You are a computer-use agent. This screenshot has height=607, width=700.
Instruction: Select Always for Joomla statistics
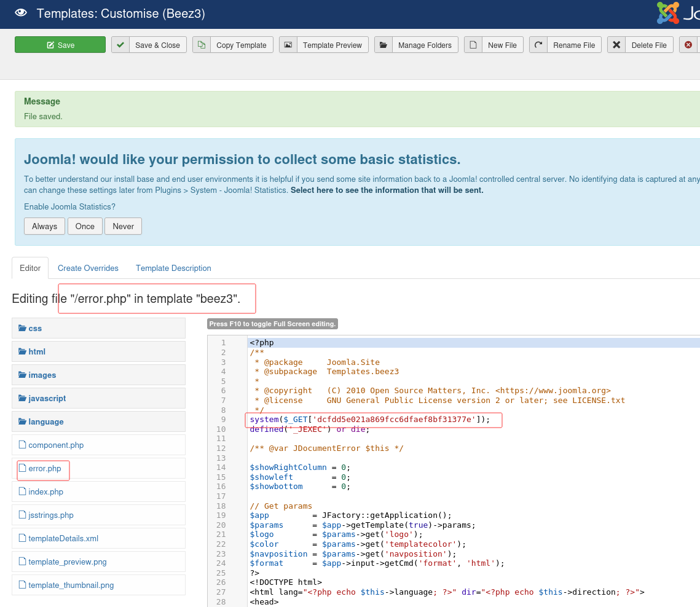coord(45,226)
